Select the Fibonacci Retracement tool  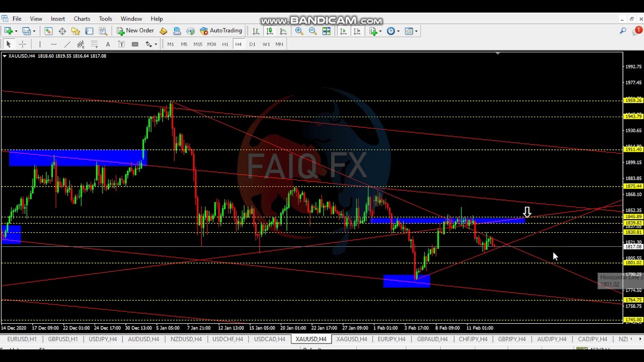[94, 44]
